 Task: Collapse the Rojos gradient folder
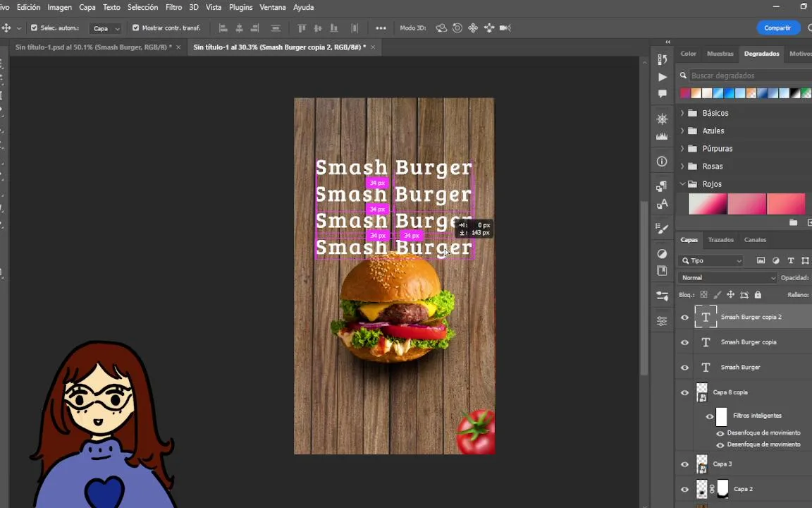pyautogui.click(x=682, y=184)
